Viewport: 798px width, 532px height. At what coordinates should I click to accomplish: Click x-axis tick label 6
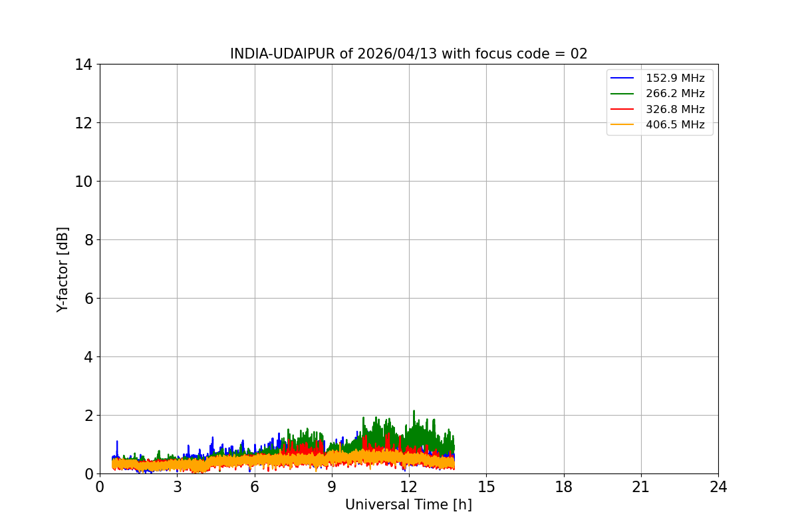tap(255, 487)
